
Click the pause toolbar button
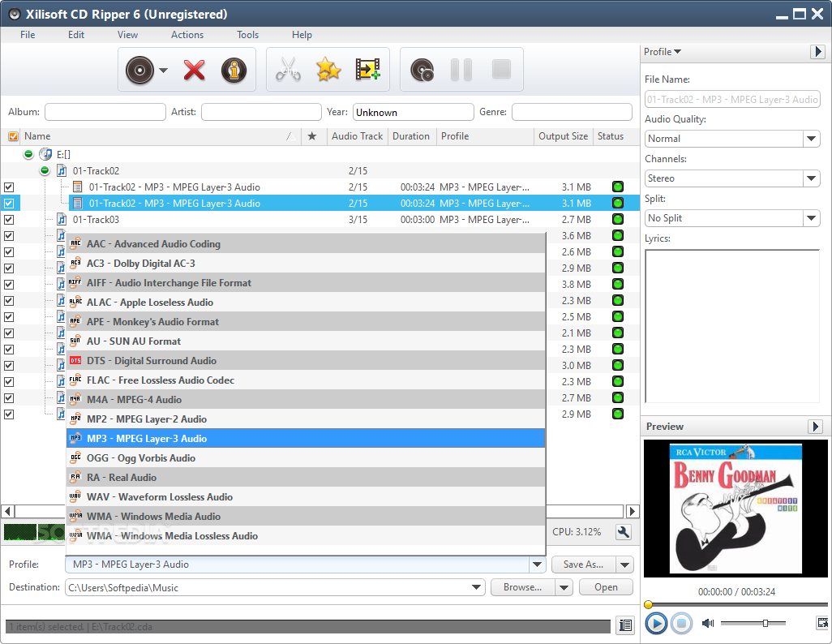click(461, 70)
